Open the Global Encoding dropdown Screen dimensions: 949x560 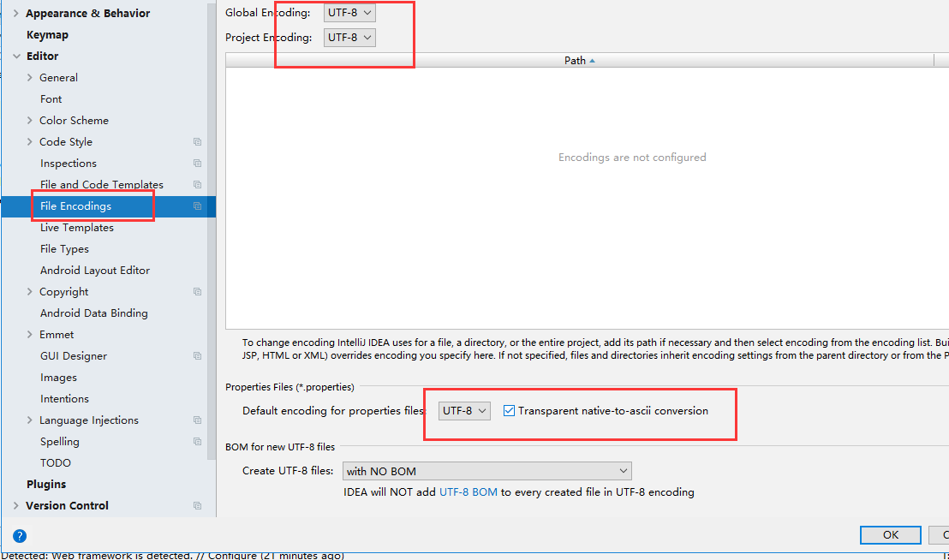(x=349, y=13)
